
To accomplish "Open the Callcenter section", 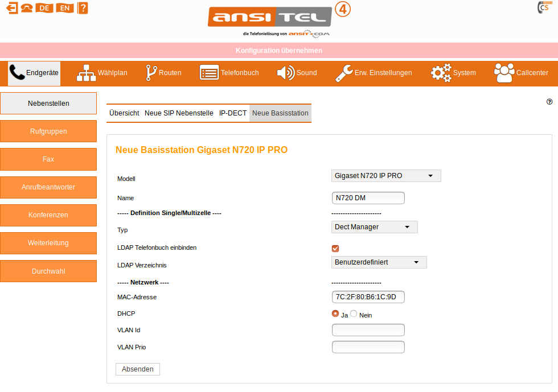I will pos(521,73).
